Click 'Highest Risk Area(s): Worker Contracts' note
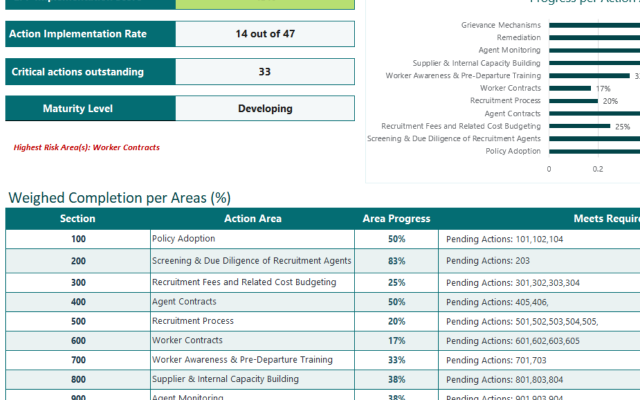 (x=87, y=147)
